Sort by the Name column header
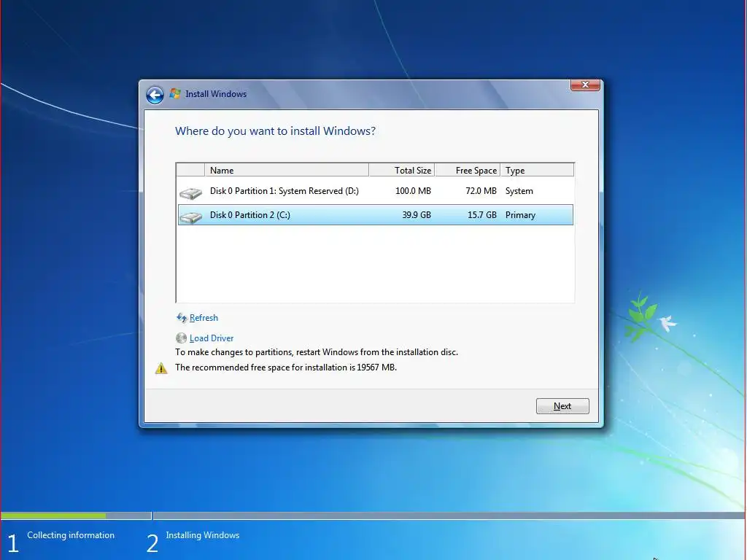Screen dimensions: 747x560 (x=286, y=170)
